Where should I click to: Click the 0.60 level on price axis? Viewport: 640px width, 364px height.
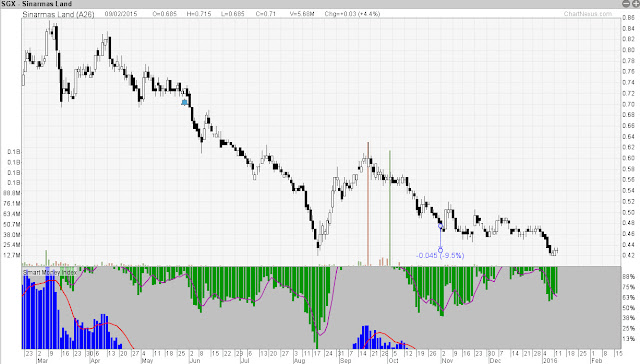click(629, 158)
